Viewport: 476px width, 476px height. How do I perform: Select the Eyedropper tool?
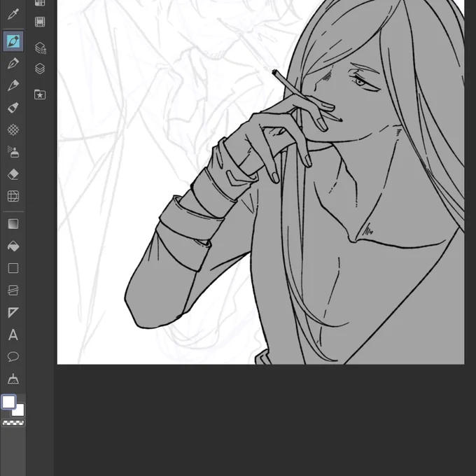tap(13, 14)
